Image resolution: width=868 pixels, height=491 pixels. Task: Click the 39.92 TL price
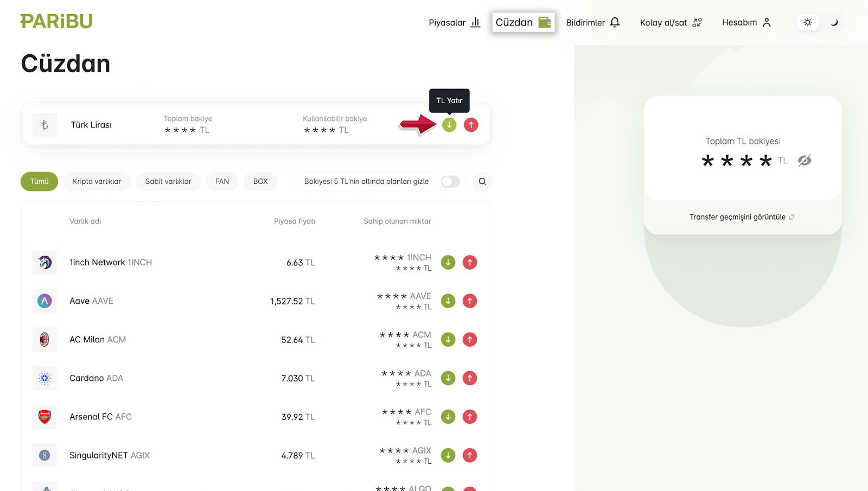298,417
